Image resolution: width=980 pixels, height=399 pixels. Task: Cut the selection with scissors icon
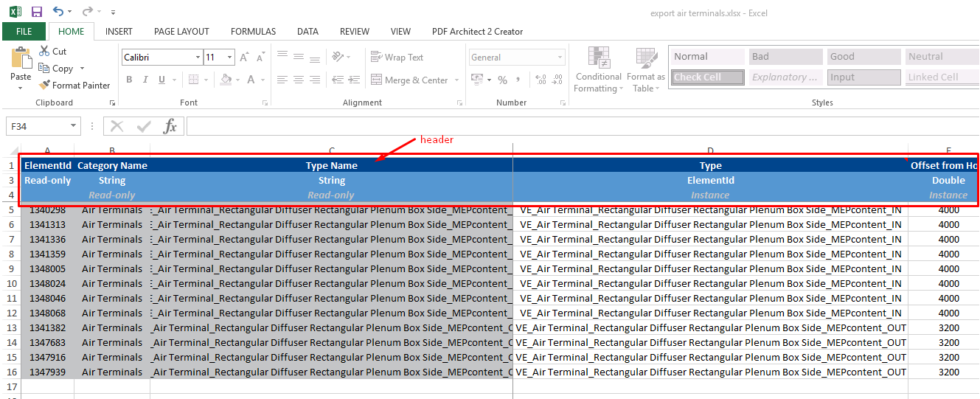44,51
